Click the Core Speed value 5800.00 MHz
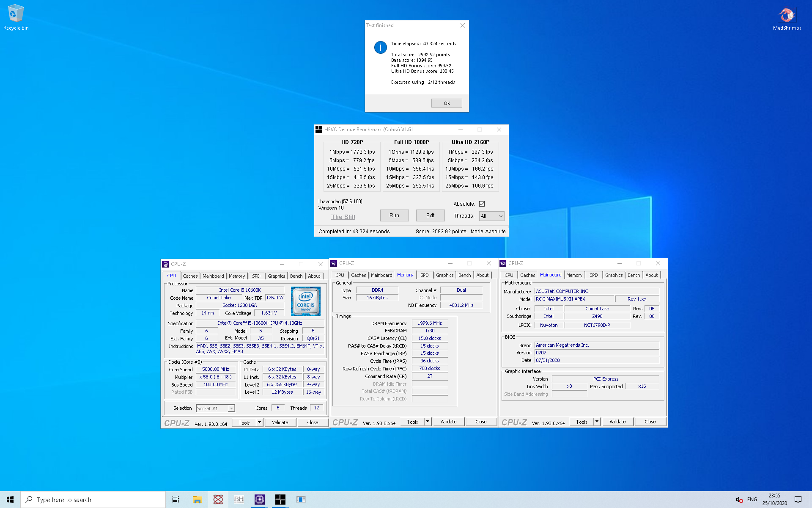 click(216, 370)
